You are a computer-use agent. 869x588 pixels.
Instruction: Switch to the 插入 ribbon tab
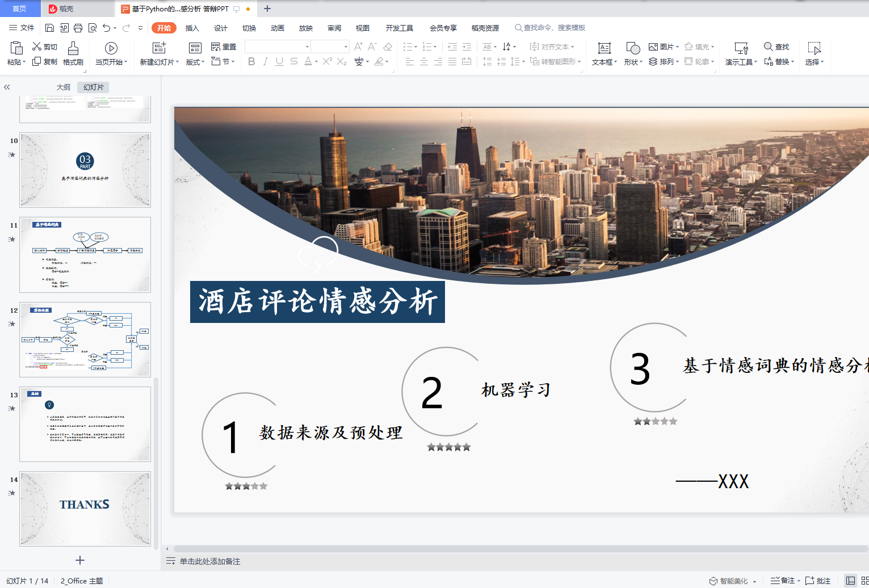[192, 27]
